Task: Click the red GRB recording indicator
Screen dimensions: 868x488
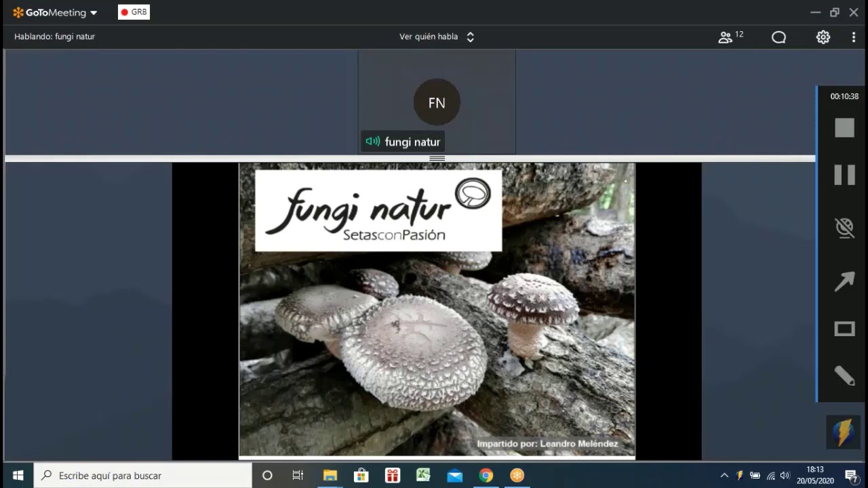Action: 134,12
